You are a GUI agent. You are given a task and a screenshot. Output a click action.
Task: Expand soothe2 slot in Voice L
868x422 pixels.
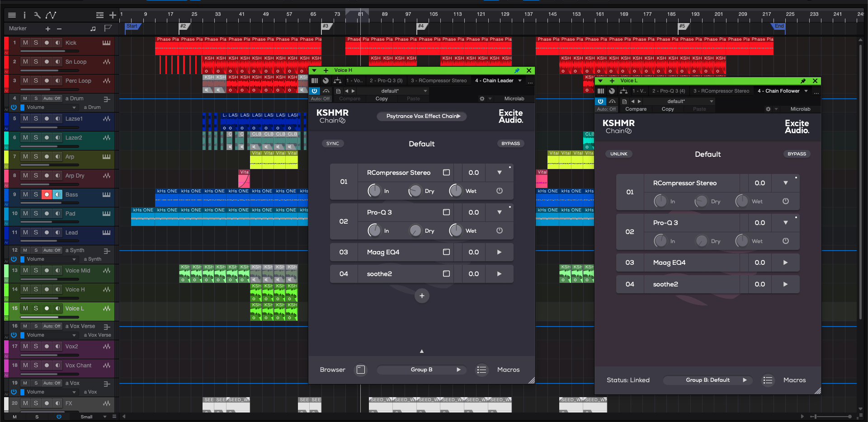click(x=785, y=284)
